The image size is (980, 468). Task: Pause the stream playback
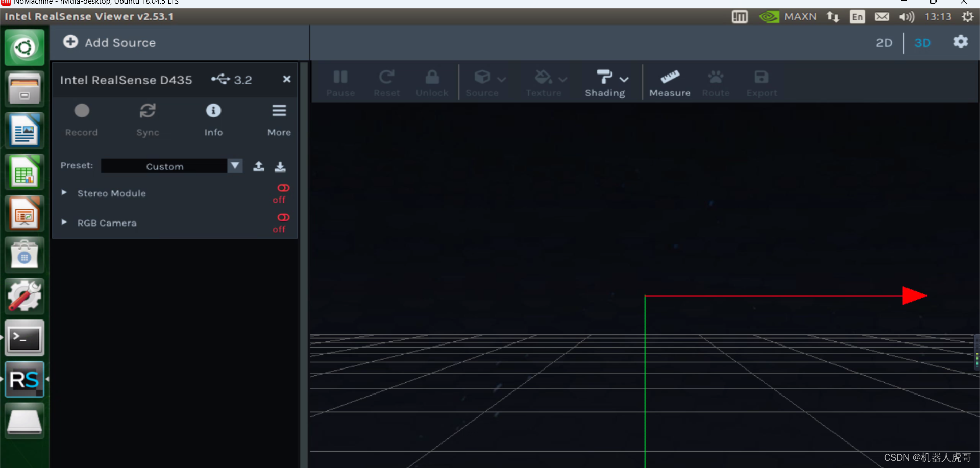[340, 83]
